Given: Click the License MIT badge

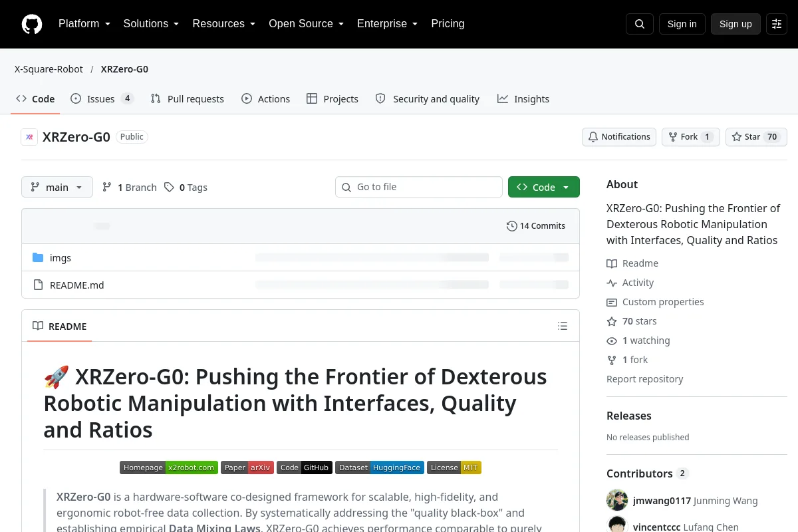Looking at the screenshot, I should click(x=454, y=467).
